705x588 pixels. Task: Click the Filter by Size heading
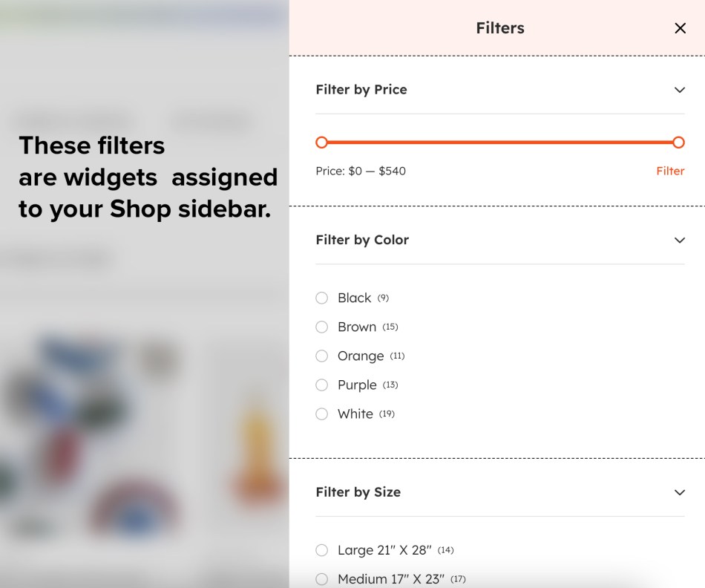point(358,493)
